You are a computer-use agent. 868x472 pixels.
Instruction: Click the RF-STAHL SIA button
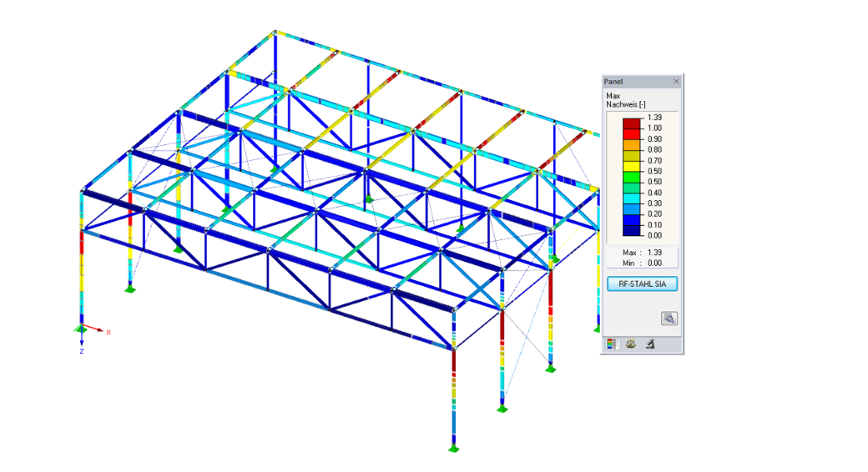tap(642, 284)
